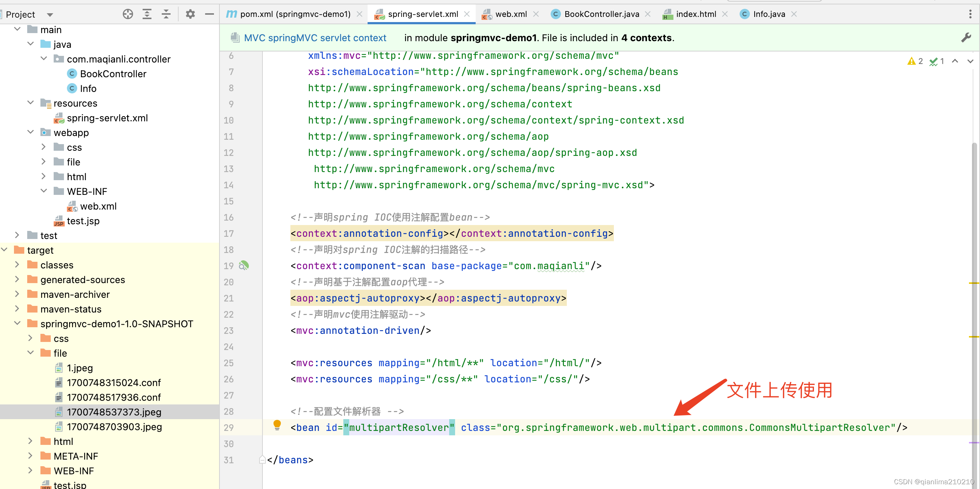Open the editor tabs more options menu
Image resolution: width=980 pixels, height=489 pixels.
(970, 14)
